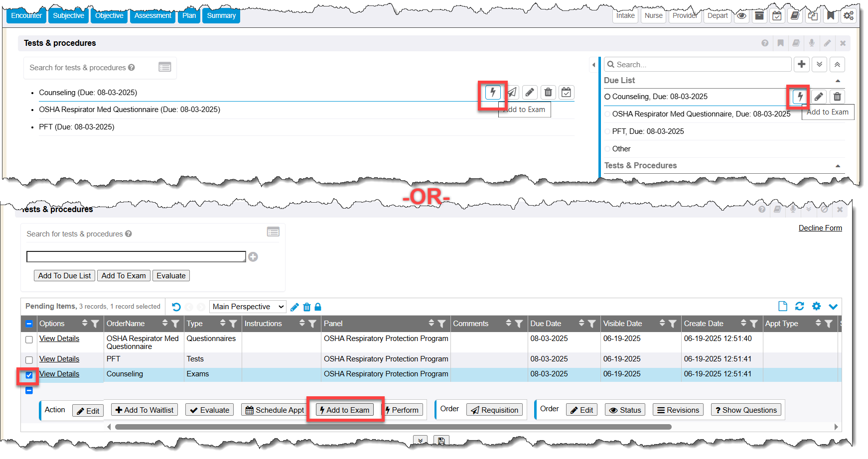Uncheck the Counseling row checkbox
The image size is (868, 459).
click(29, 375)
